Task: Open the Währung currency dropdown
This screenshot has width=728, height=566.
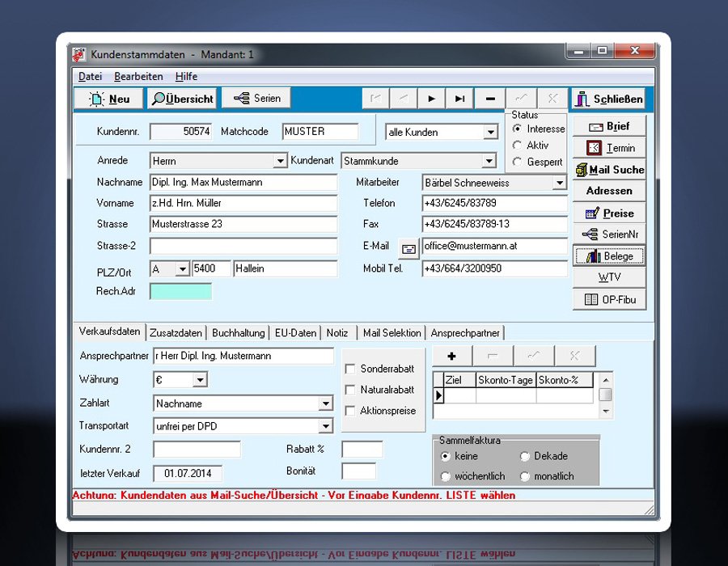Action: tap(200, 380)
